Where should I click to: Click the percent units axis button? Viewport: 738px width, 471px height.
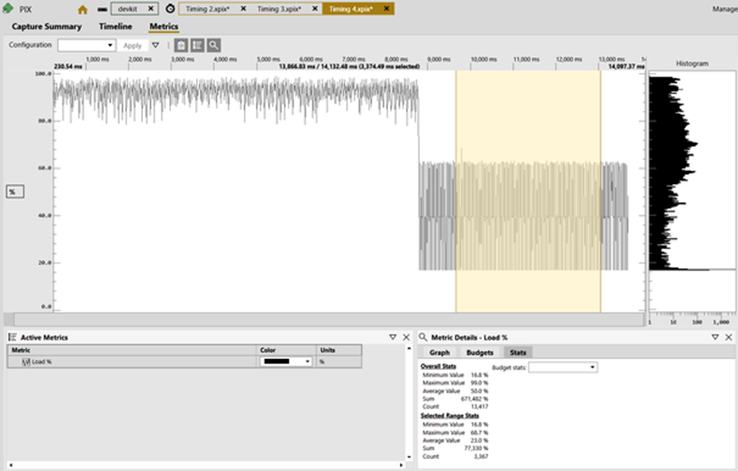[15, 192]
